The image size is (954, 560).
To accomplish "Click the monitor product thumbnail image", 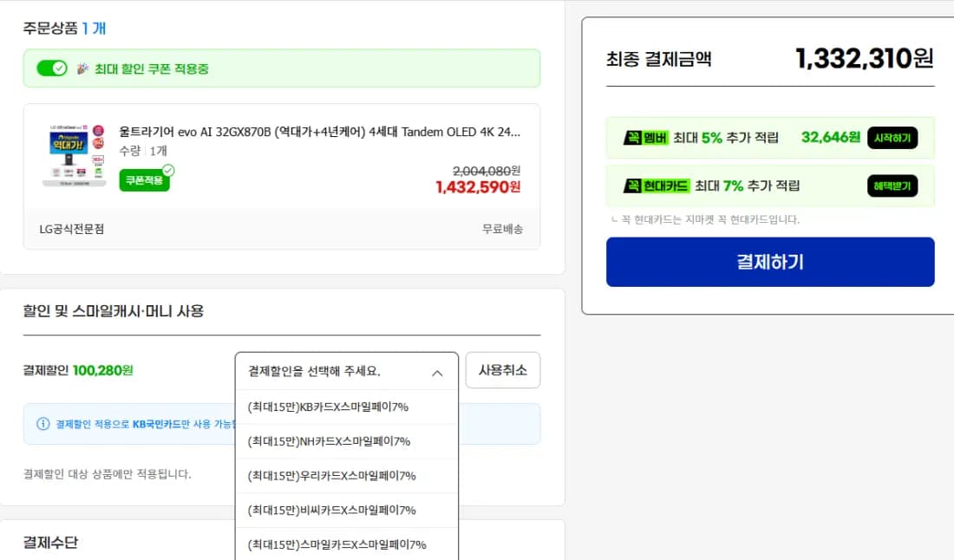I will 74,156.
